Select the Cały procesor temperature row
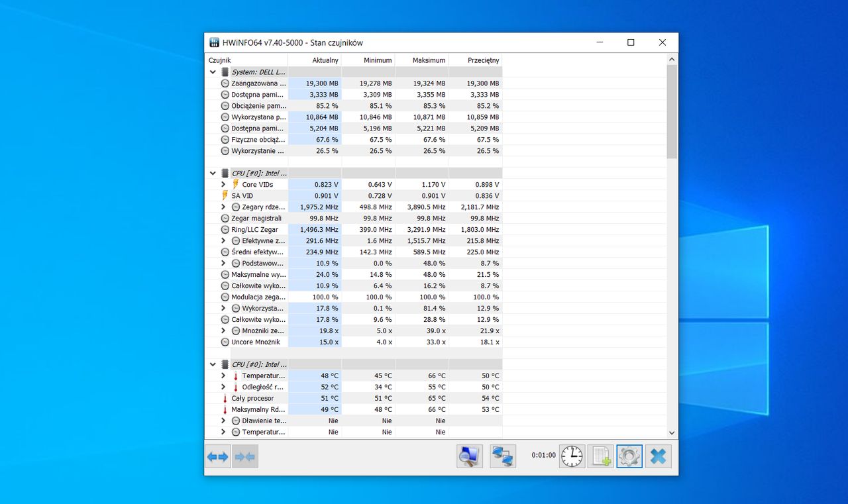 (x=252, y=399)
